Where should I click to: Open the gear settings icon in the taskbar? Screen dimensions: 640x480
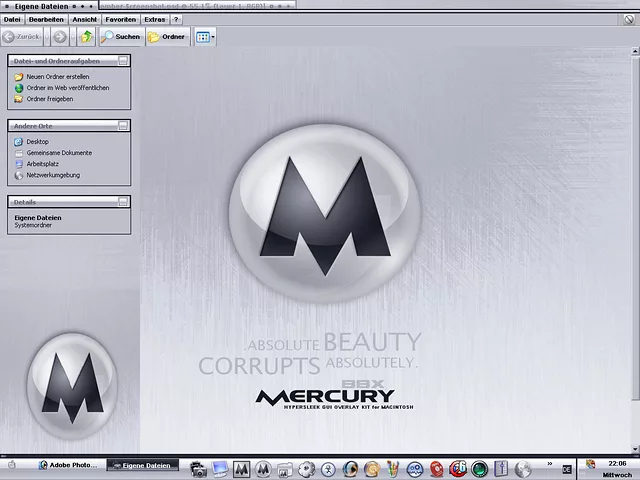tap(307, 469)
